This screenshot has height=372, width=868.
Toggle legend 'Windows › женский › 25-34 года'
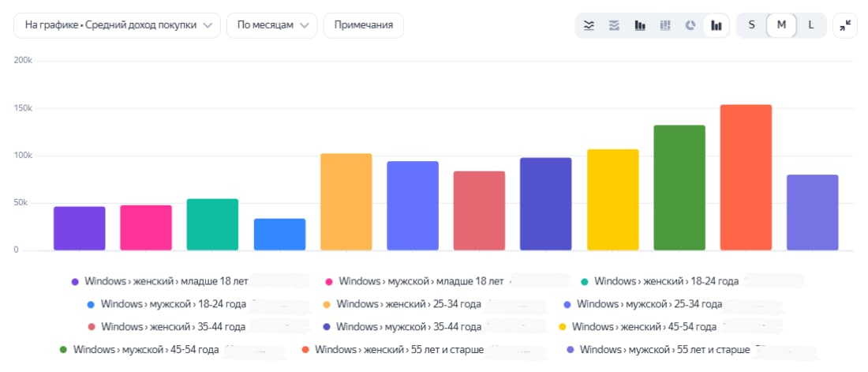(x=402, y=304)
